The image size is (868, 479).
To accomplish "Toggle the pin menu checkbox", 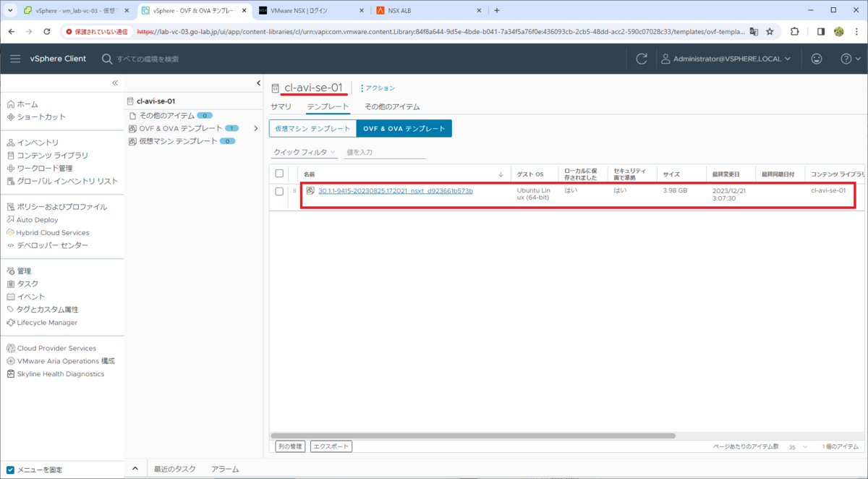I will (10, 470).
